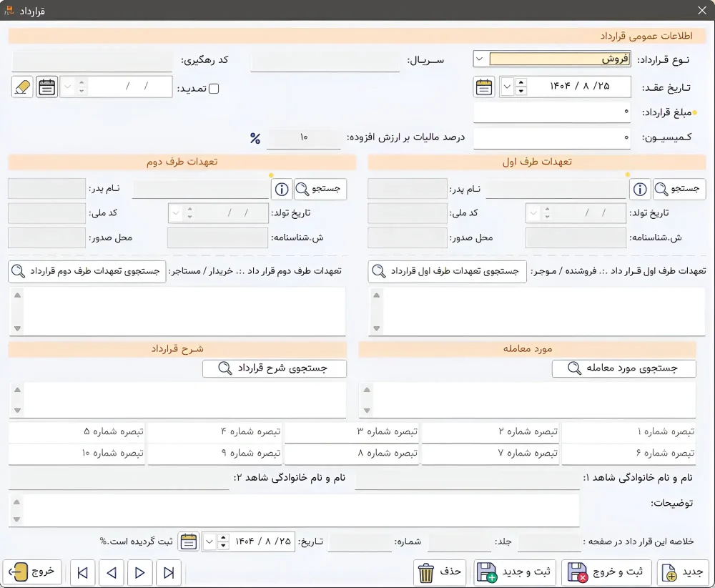Click کمیسیون input field
This screenshot has height=588, width=715.
(x=552, y=138)
